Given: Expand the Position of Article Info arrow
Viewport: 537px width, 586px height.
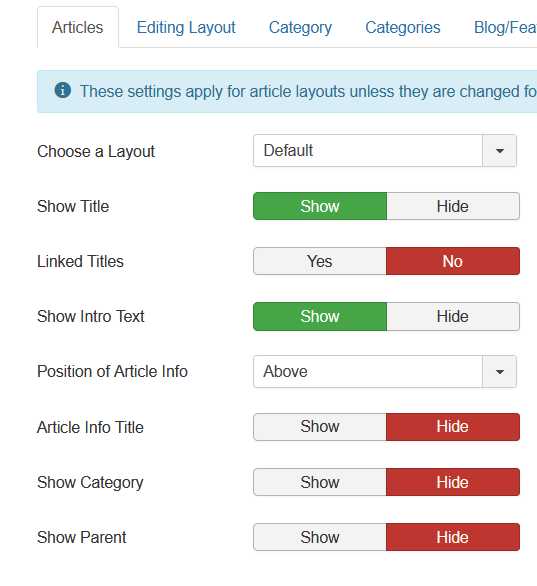Looking at the screenshot, I should point(499,371).
